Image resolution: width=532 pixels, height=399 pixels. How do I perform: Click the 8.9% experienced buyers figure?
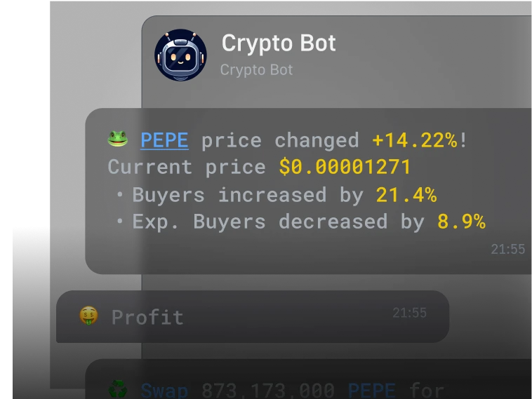coord(461,222)
